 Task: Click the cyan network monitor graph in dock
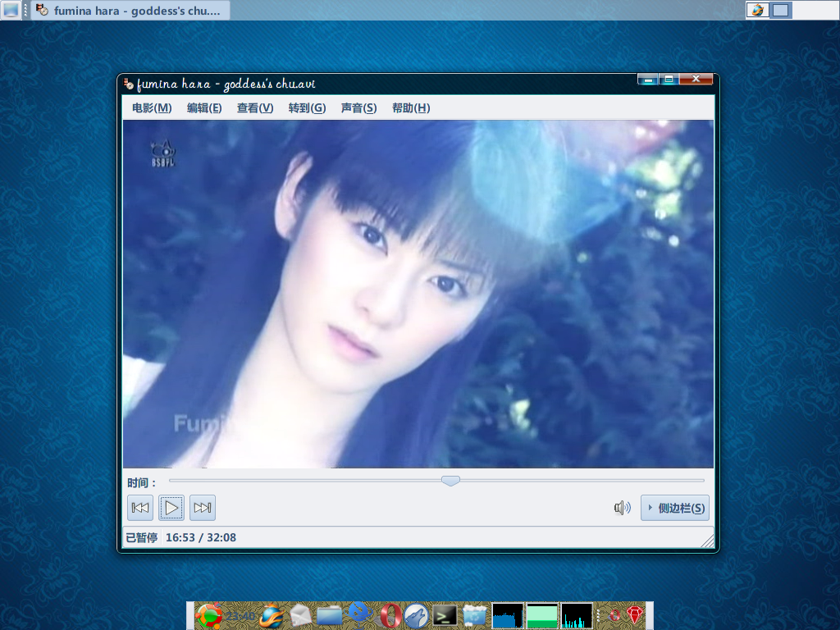pyautogui.click(x=577, y=615)
